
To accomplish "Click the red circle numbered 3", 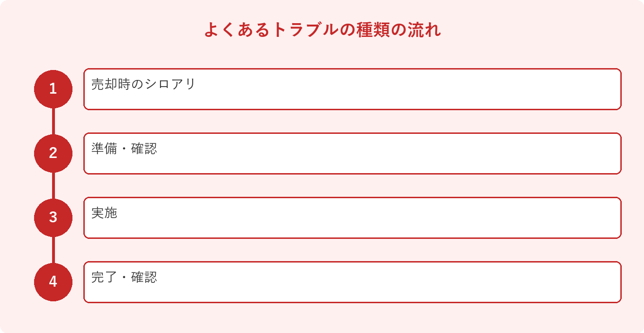I will [53, 218].
